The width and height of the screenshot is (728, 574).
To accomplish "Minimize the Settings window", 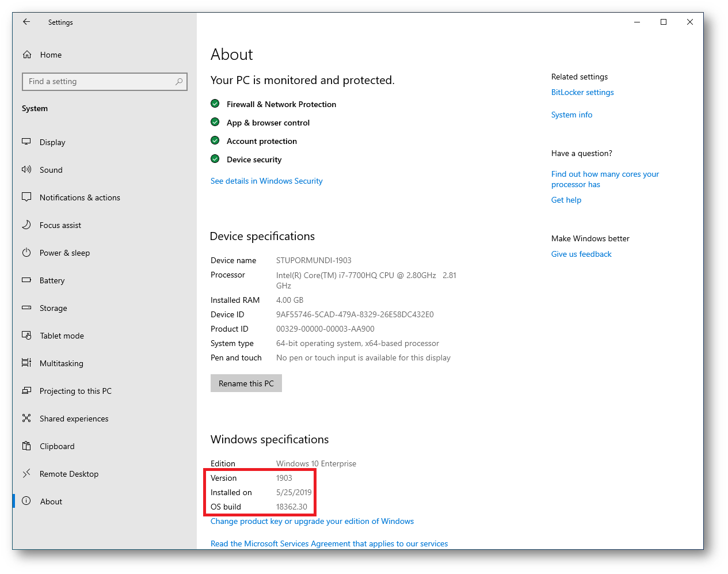I will click(637, 22).
